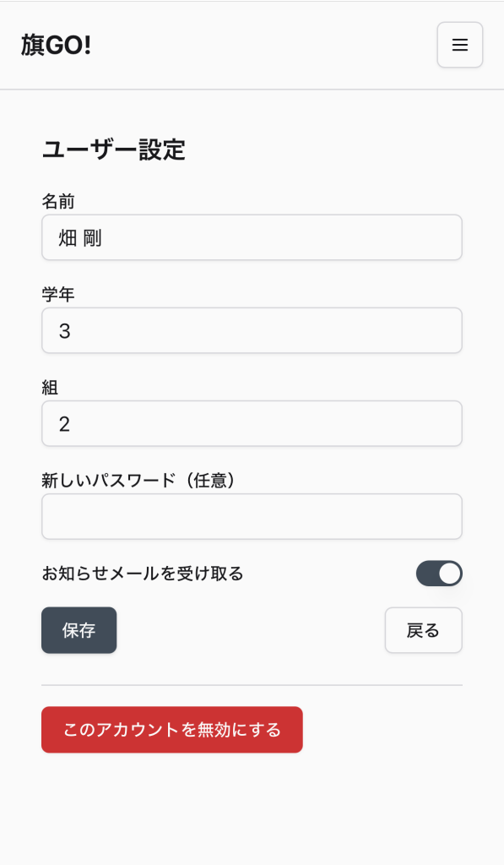
Task: Click inside the 学年 grade field
Action: point(252,330)
